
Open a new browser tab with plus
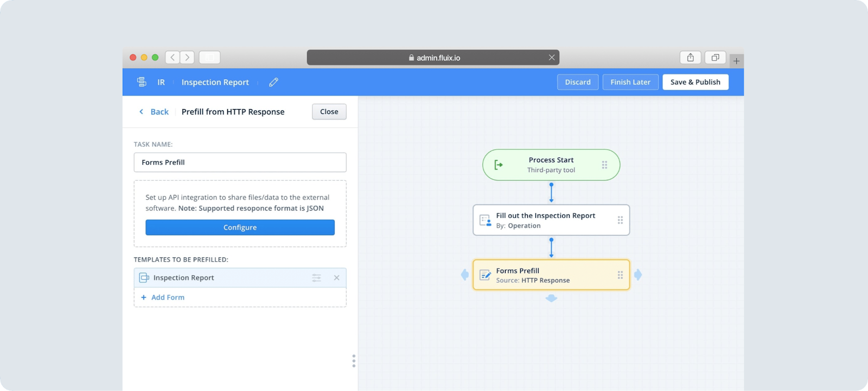(736, 61)
